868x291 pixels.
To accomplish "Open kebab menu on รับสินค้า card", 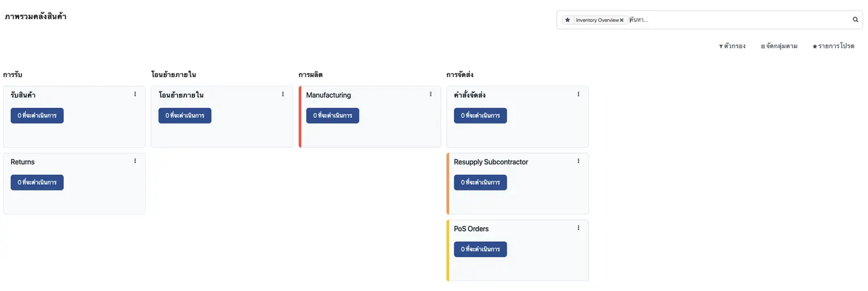I will click(135, 94).
